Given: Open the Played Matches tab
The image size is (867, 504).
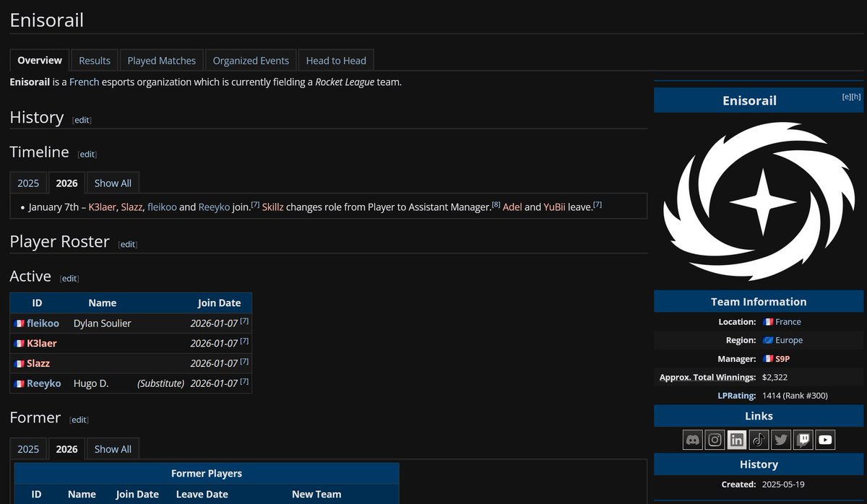Looking at the screenshot, I should [162, 61].
